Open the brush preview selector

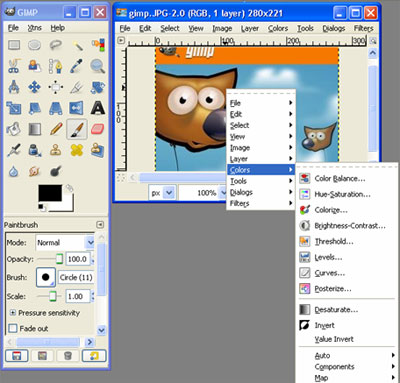pyautogui.click(x=46, y=277)
